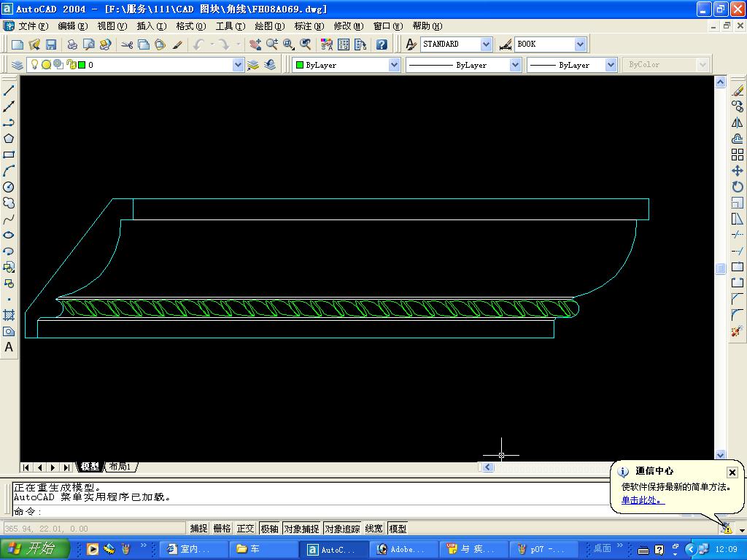Open the layer list dropdown

coord(238,65)
